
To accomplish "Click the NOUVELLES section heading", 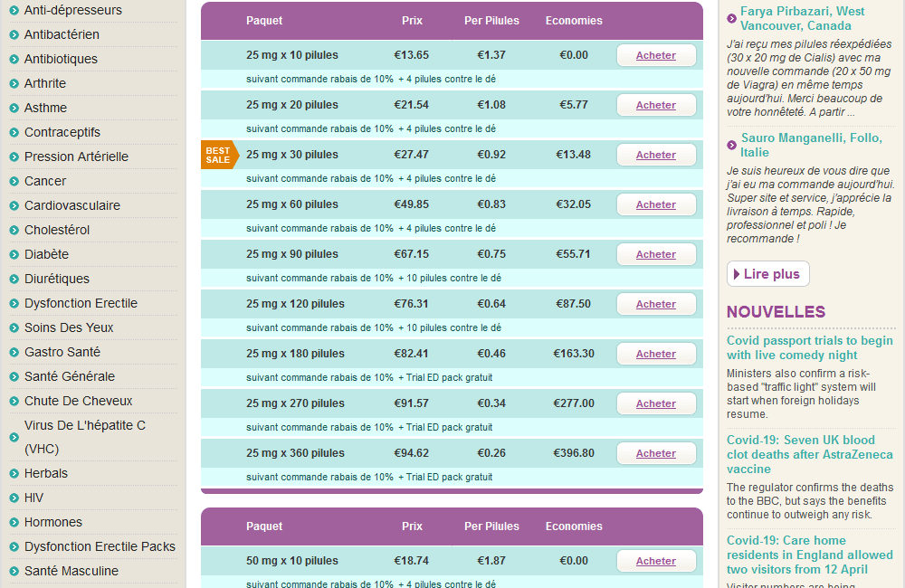I will 776,311.
